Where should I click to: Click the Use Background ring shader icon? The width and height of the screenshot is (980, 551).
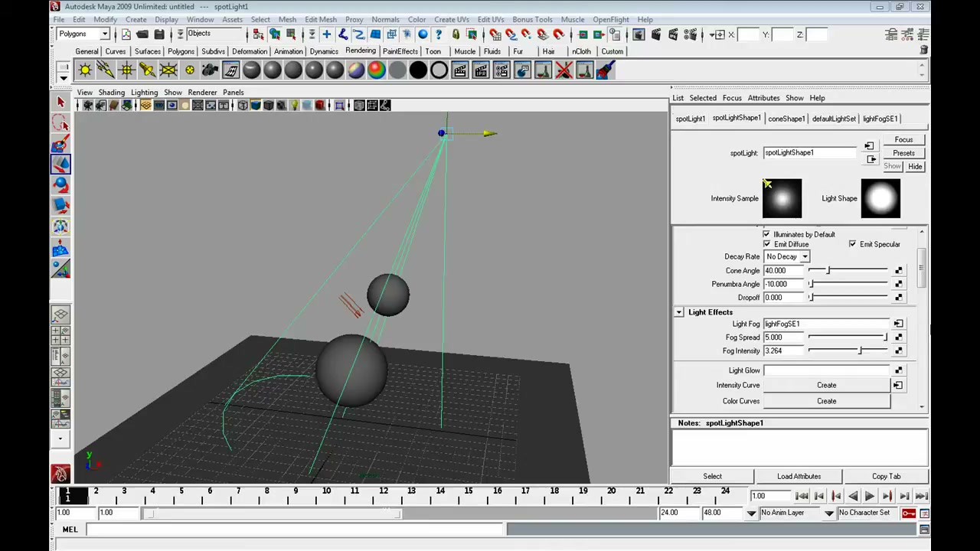pyautogui.click(x=439, y=71)
